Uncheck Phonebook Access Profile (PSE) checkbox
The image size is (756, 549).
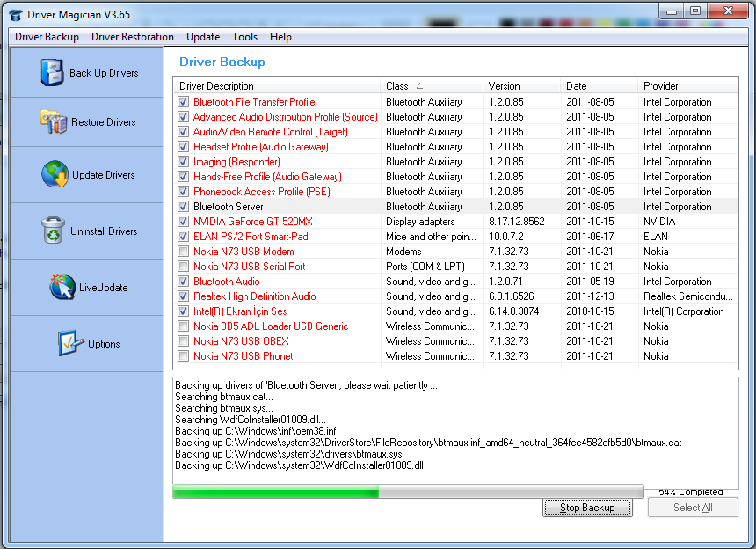pos(183,192)
